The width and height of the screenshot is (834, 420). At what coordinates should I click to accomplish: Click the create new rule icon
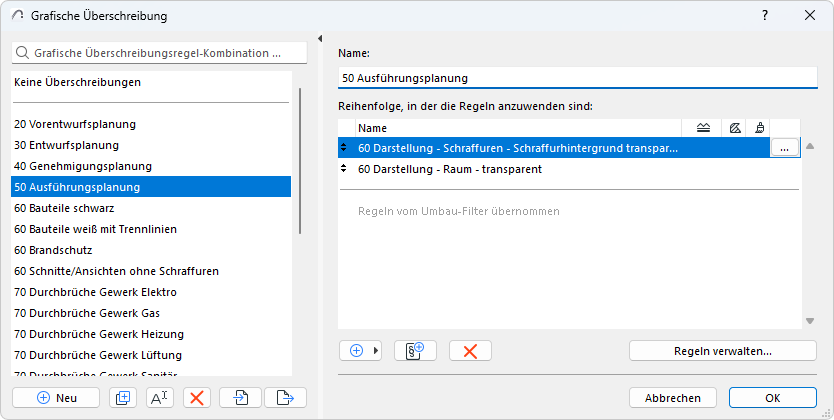[x=415, y=351]
